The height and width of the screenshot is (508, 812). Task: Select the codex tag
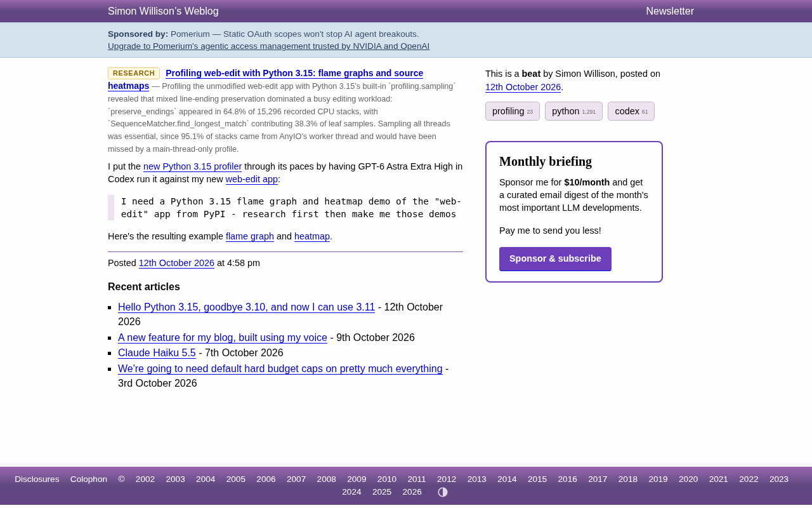click(631, 111)
